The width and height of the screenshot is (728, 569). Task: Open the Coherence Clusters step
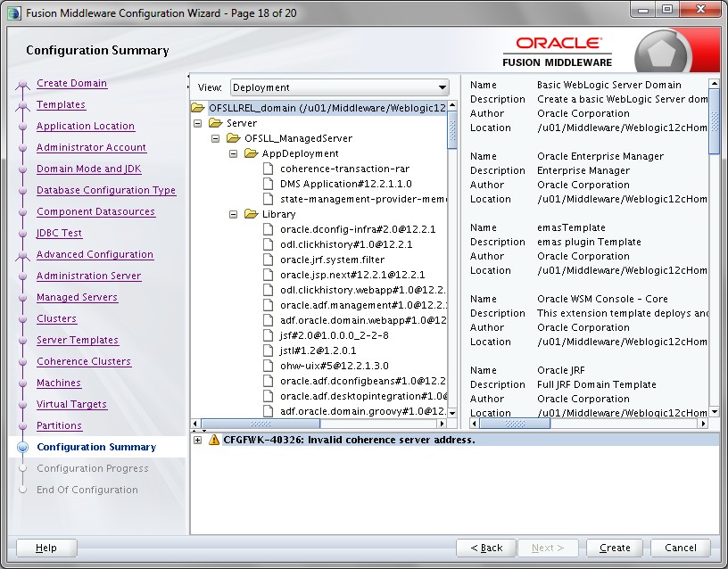(84, 360)
